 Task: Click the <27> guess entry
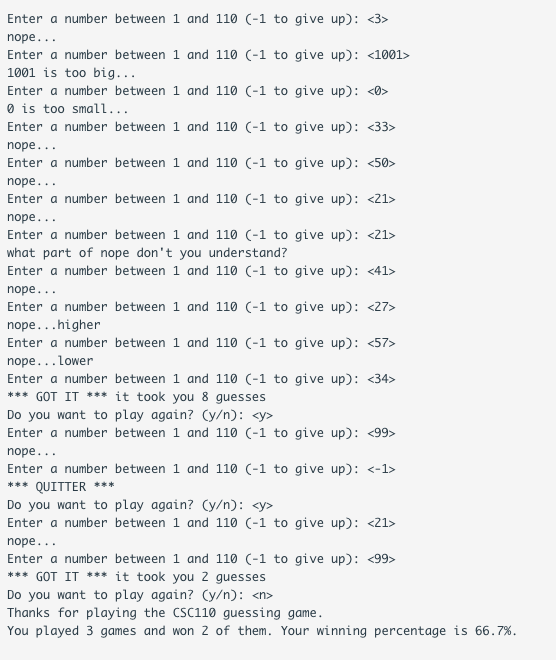click(381, 307)
